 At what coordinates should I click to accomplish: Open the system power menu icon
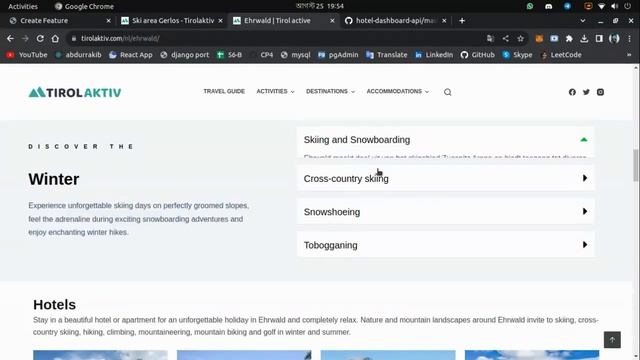point(627,6)
